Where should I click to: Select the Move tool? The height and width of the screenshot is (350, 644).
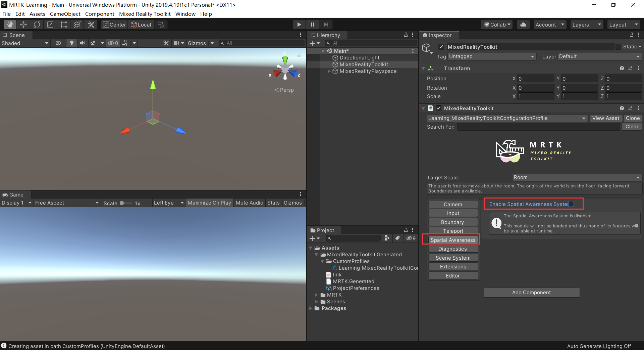click(x=23, y=25)
